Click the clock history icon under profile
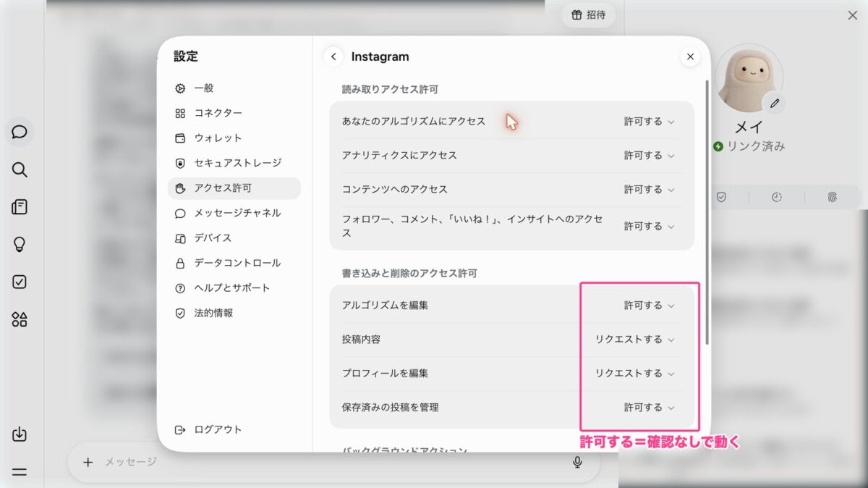The image size is (868, 488). tap(777, 197)
